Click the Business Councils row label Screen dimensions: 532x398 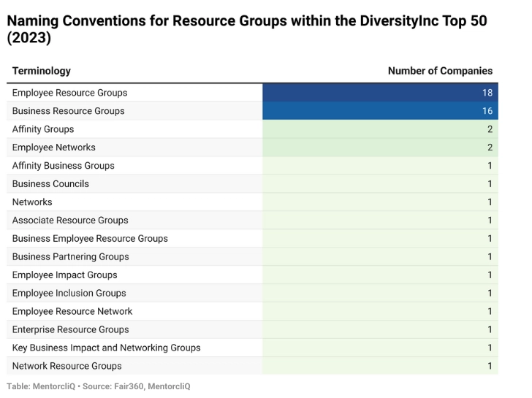50,184
